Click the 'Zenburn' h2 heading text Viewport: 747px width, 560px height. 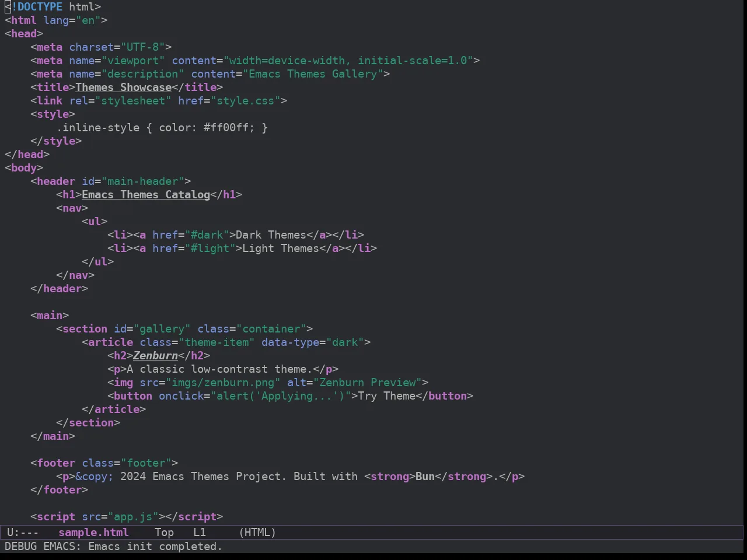156,356
